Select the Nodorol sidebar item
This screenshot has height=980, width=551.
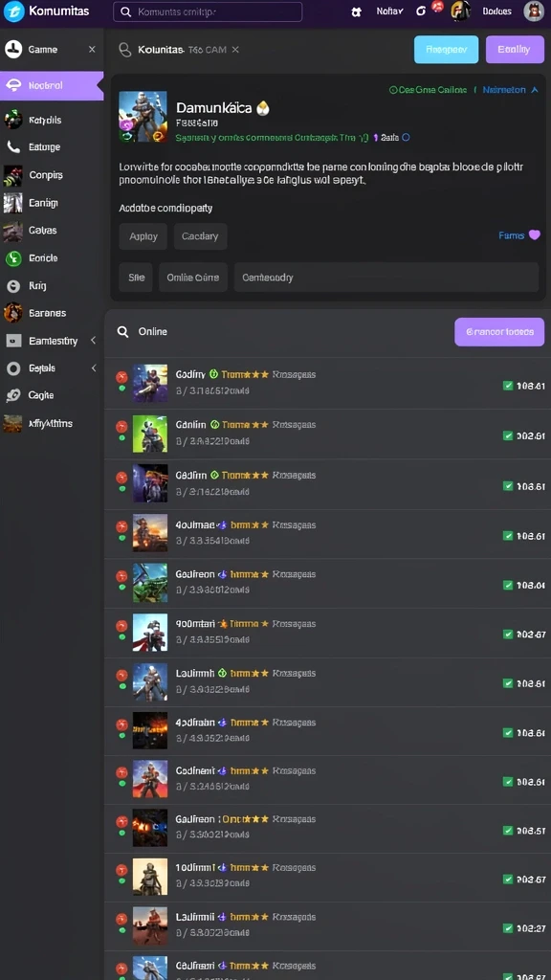52,85
